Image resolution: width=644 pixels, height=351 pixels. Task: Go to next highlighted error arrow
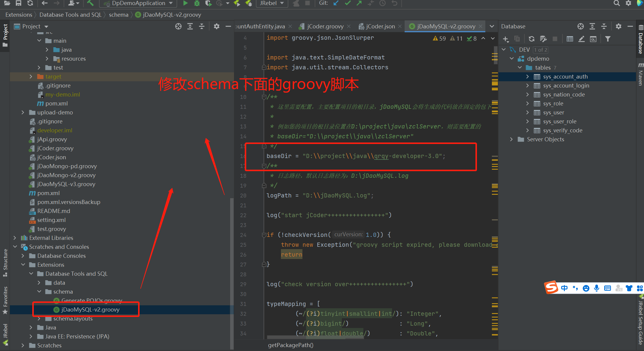point(493,38)
